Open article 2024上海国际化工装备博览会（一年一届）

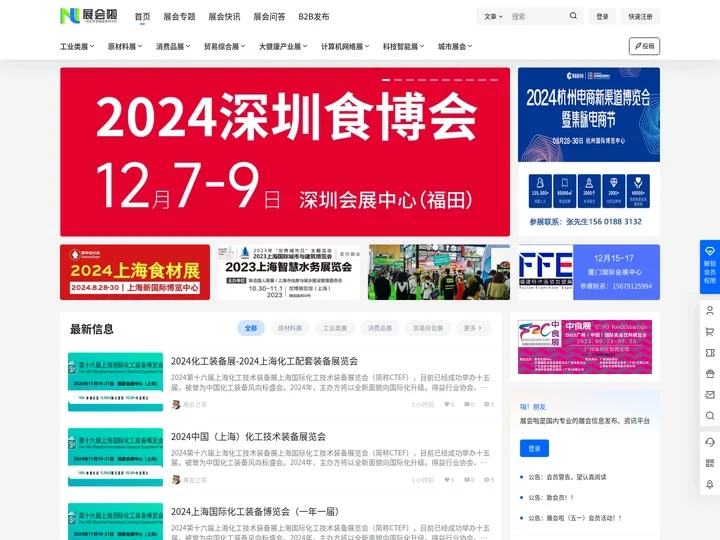pos(255,512)
